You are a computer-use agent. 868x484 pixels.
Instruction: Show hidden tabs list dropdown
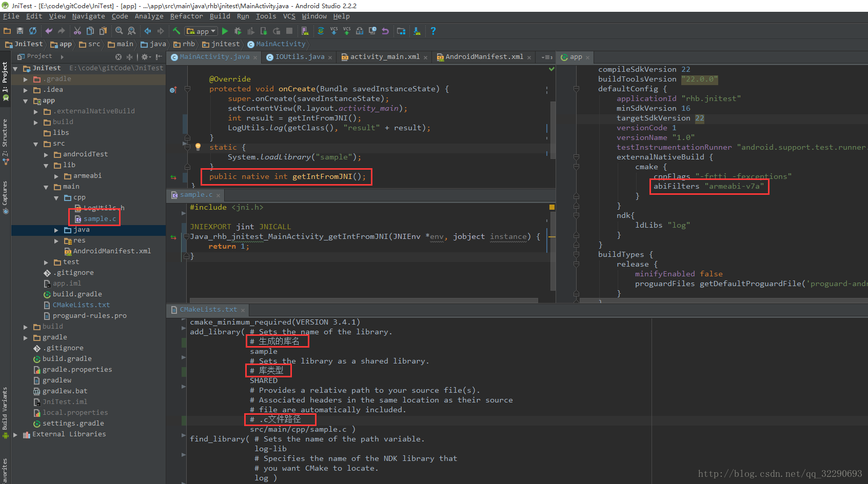point(547,57)
